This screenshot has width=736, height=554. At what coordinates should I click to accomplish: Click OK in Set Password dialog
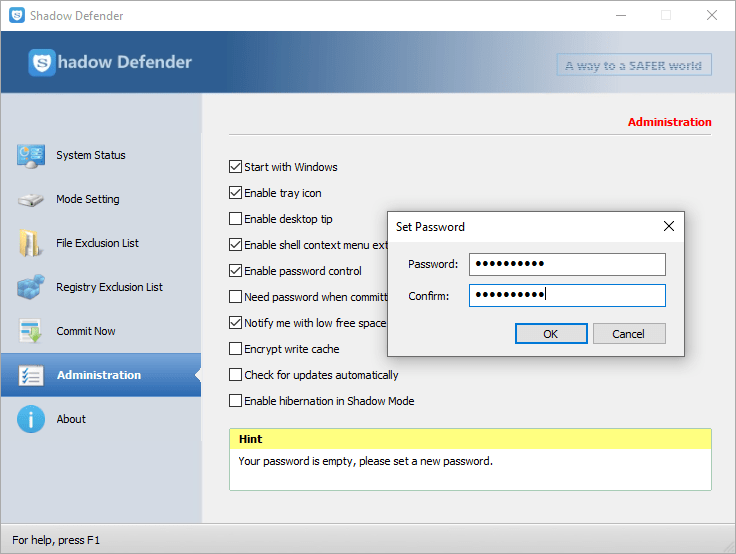click(x=551, y=334)
